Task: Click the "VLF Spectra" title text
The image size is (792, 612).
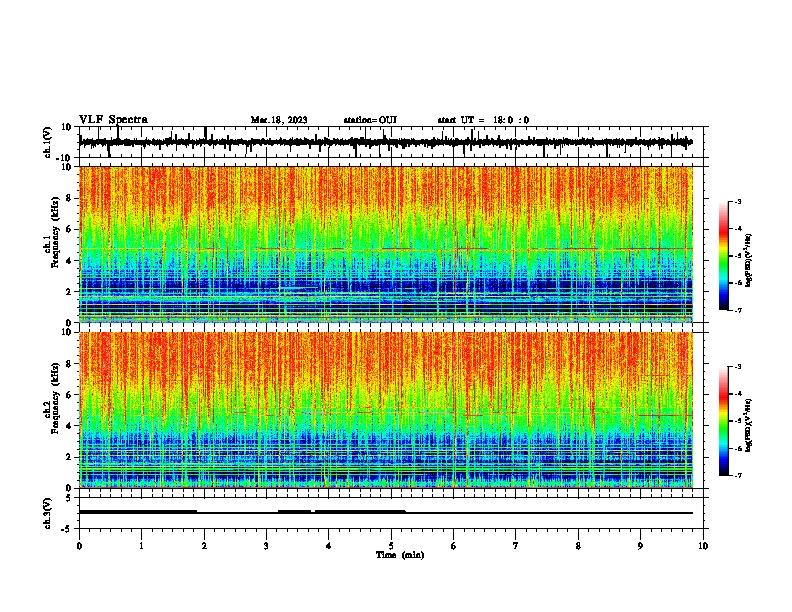Action: [x=113, y=120]
